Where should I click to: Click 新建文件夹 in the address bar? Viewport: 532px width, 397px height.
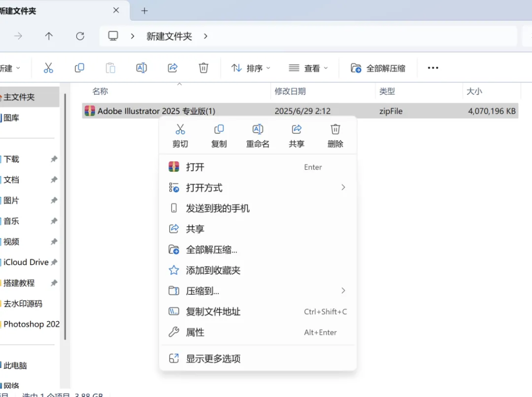169,36
